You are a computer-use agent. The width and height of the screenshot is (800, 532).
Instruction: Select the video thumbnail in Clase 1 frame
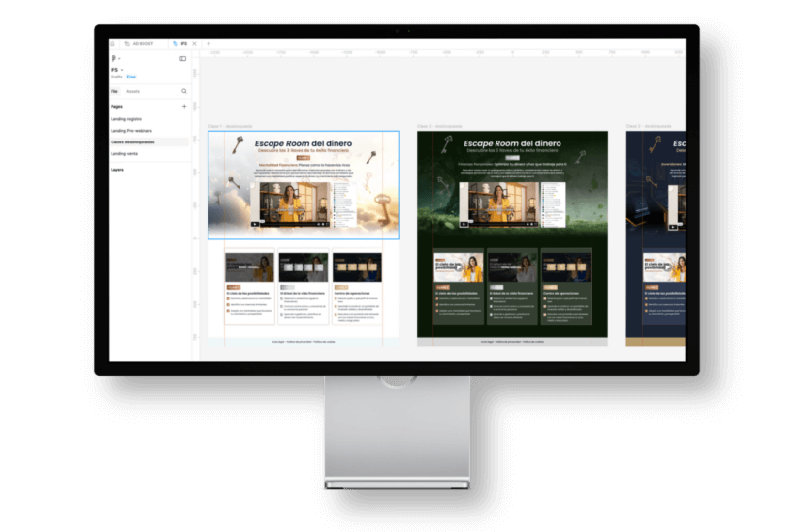point(291,204)
